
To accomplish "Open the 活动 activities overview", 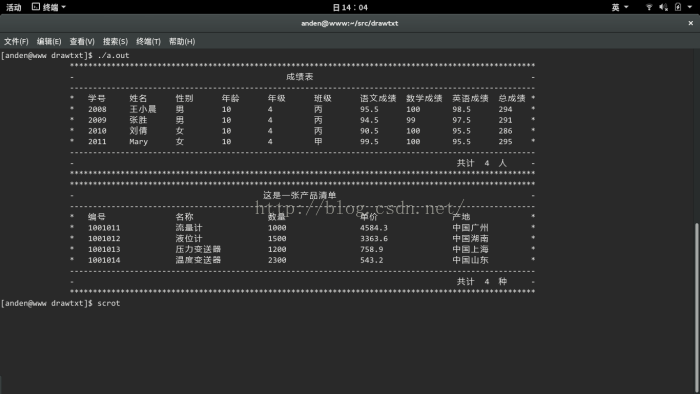I will point(13,7).
